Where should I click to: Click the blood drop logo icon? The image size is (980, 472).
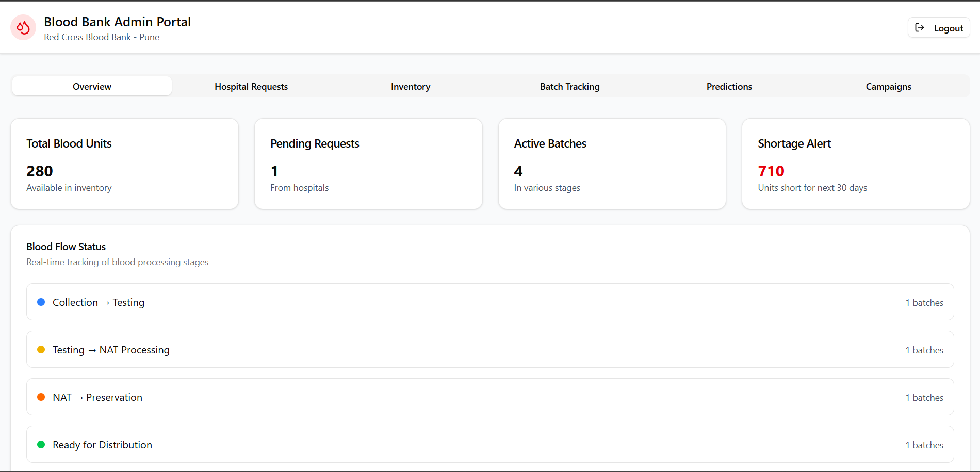[x=23, y=27]
